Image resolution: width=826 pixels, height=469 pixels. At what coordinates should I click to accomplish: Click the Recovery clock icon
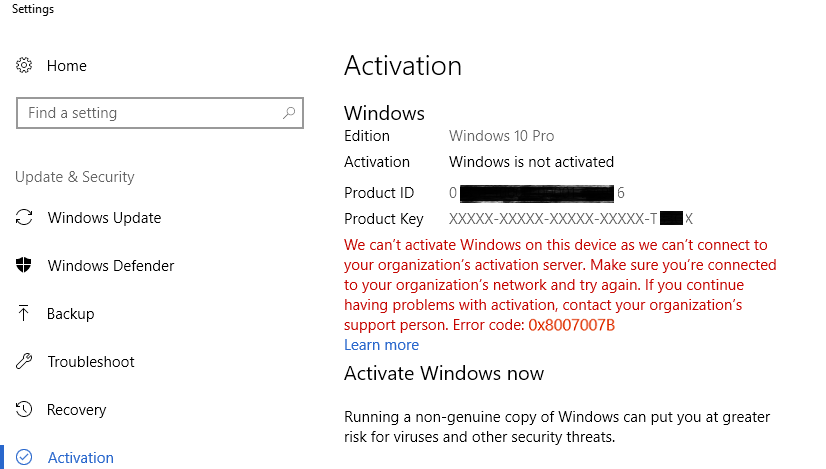24,410
